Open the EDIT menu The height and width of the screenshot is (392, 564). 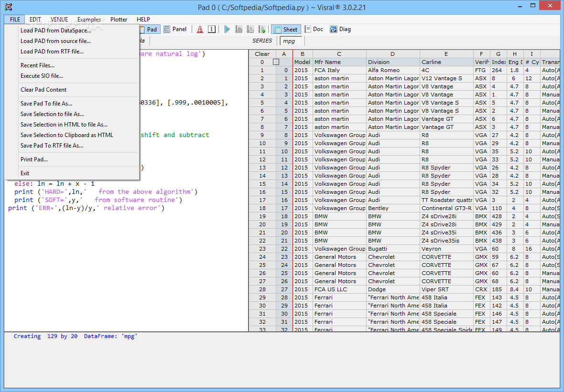coord(35,20)
